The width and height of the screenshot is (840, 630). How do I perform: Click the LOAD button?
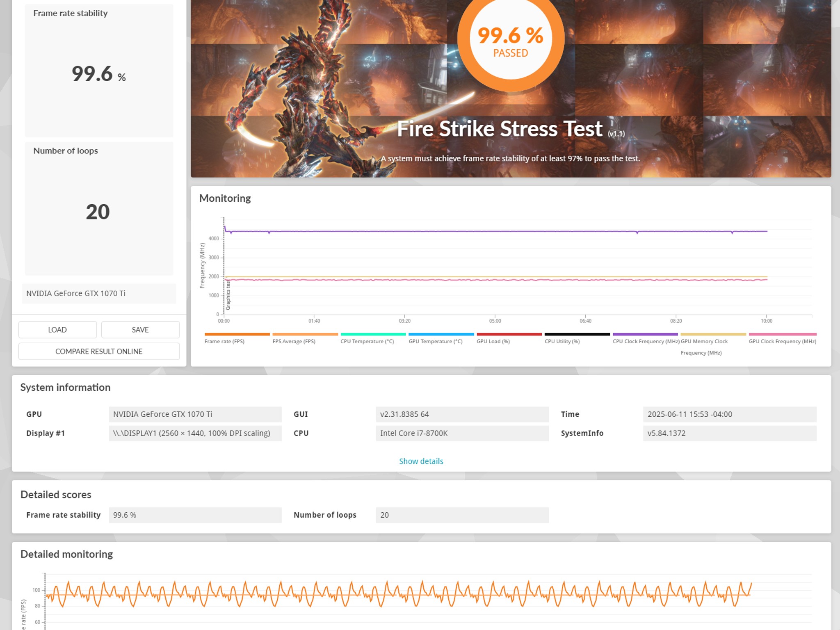click(x=57, y=330)
